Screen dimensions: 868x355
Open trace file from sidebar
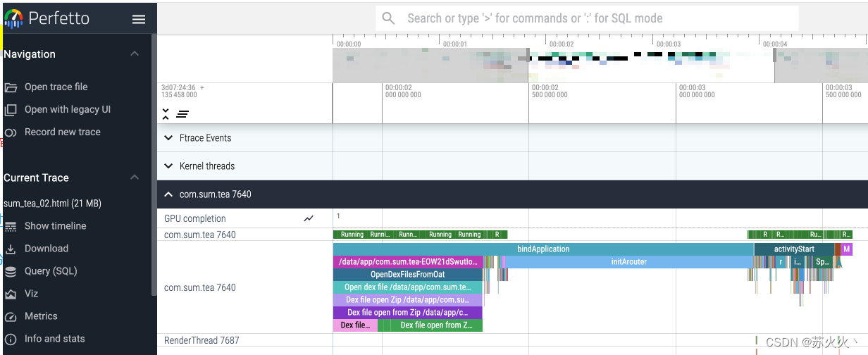(x=56, y=87)
